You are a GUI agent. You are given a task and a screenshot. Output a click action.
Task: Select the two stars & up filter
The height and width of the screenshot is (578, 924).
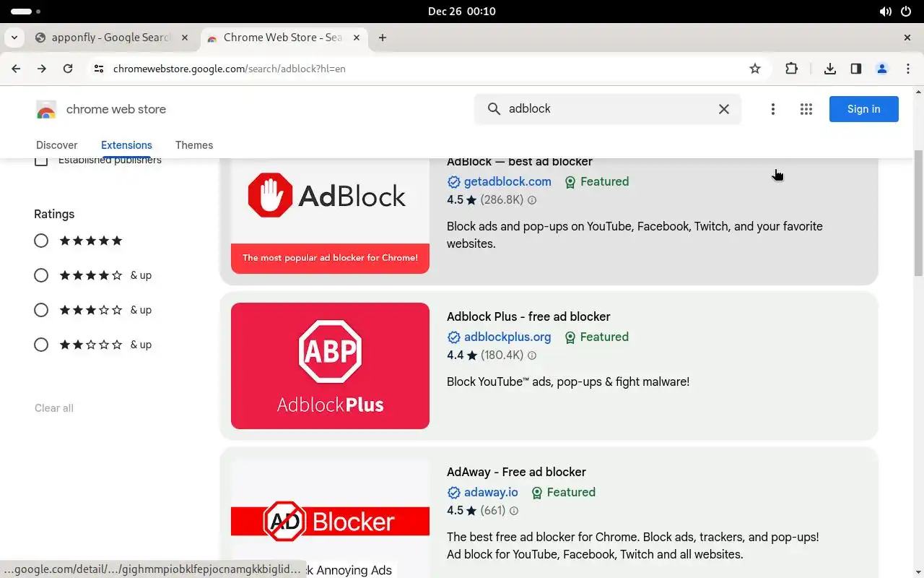coord(41,345)
